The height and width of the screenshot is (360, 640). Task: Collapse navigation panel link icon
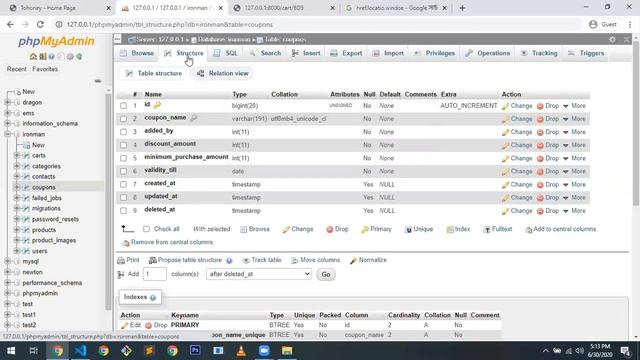click(98, 81)
